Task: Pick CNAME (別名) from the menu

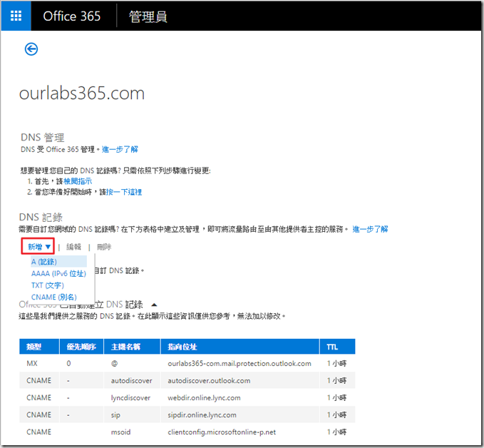Action: click(53, 297)
